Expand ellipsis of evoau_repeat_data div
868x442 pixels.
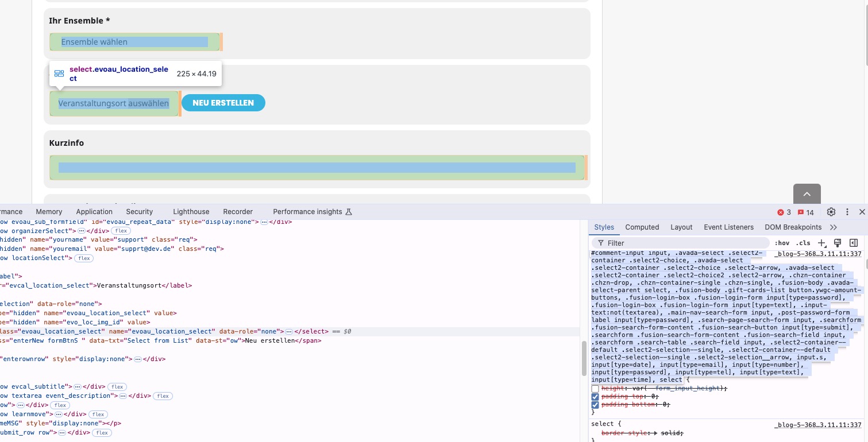coord(264,222)
